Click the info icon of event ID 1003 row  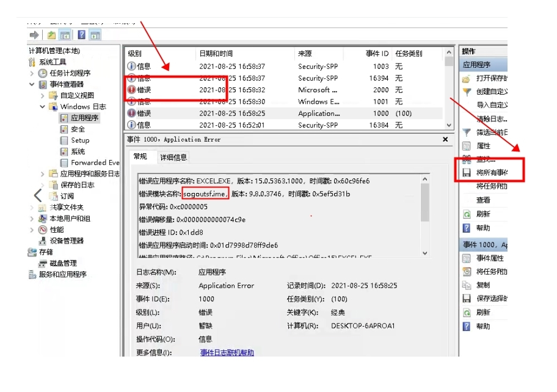click(131, 67)
